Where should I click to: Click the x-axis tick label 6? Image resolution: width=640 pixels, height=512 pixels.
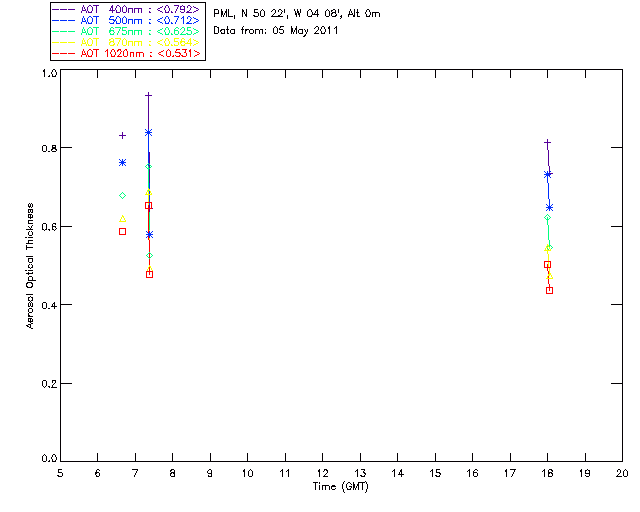(x=98, y=473)
